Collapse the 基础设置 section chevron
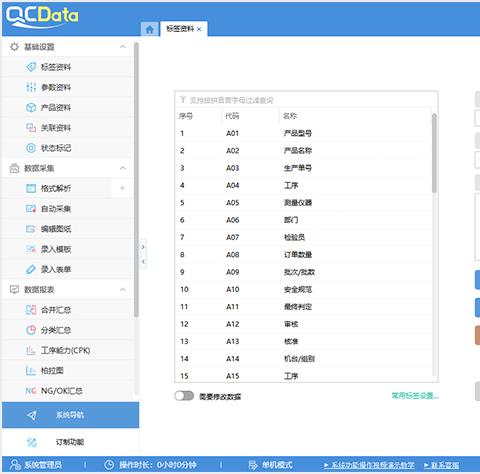 pos(123,47)
